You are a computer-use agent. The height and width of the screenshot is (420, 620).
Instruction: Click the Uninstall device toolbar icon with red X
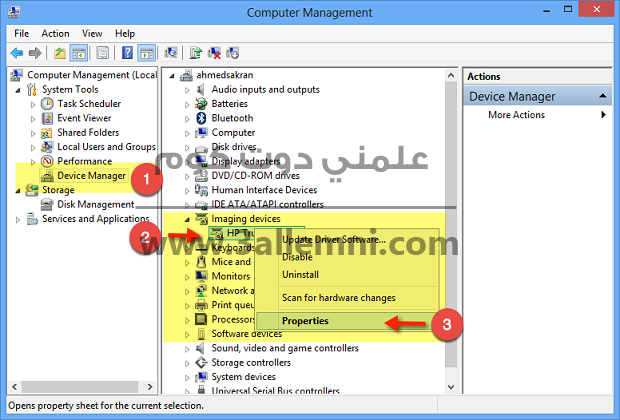[215, 53]
